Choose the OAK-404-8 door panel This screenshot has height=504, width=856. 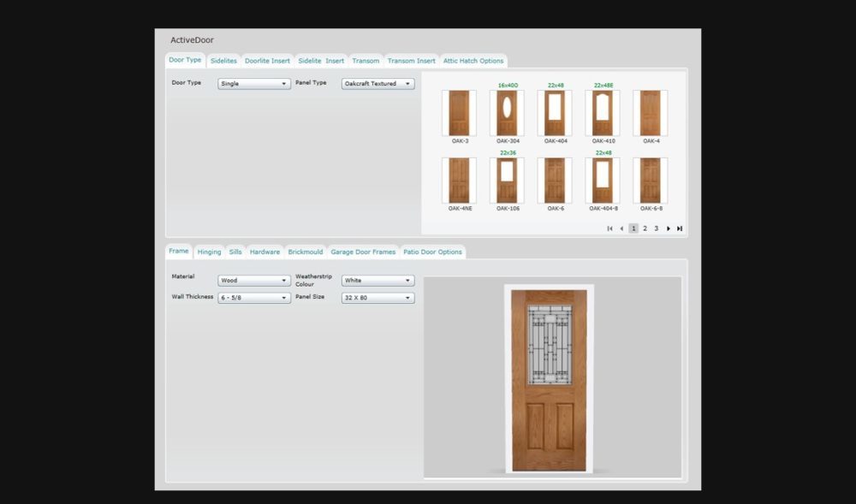pyautogui.click(x=603, y=180)
